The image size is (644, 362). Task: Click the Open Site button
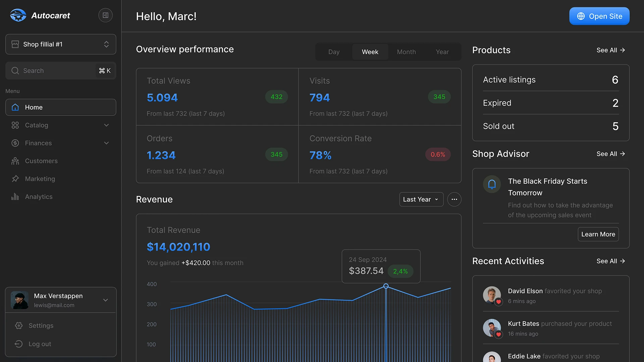[599, 16]
